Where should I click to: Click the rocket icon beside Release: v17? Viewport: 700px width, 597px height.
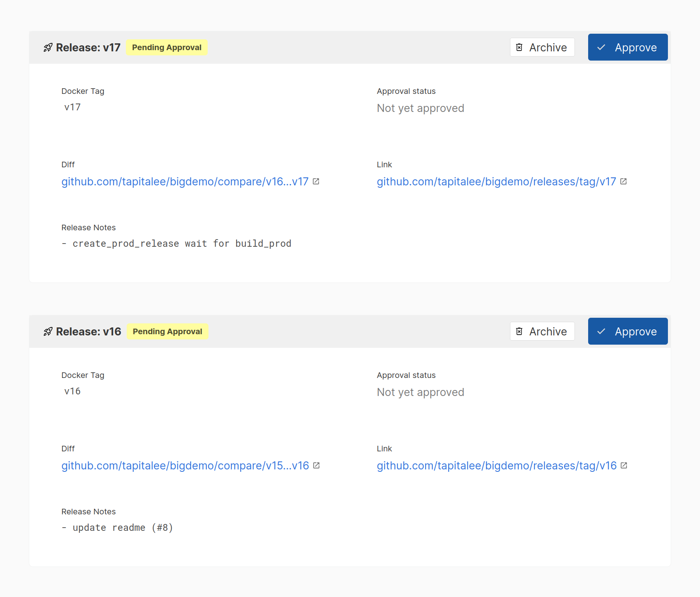(48, 48)
